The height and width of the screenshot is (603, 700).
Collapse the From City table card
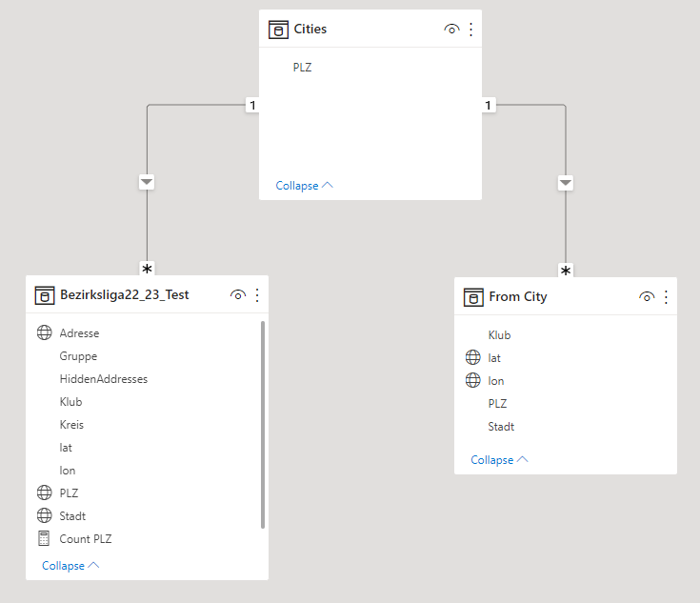point(500,460)
